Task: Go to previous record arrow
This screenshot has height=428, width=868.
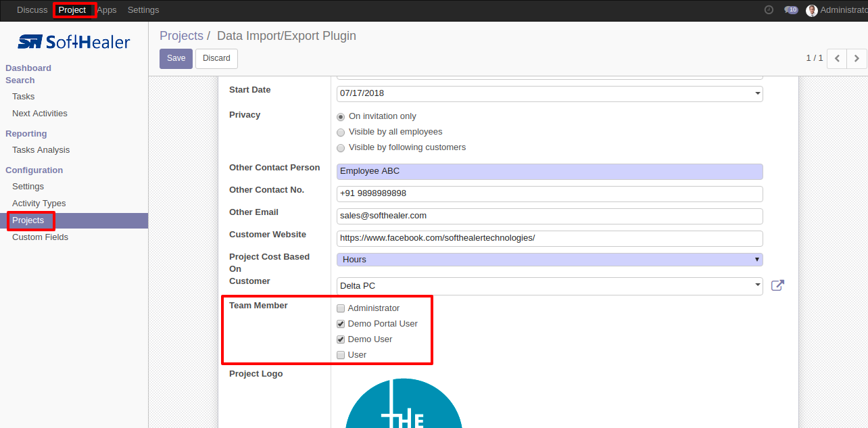Action: (x=837, y=59)
